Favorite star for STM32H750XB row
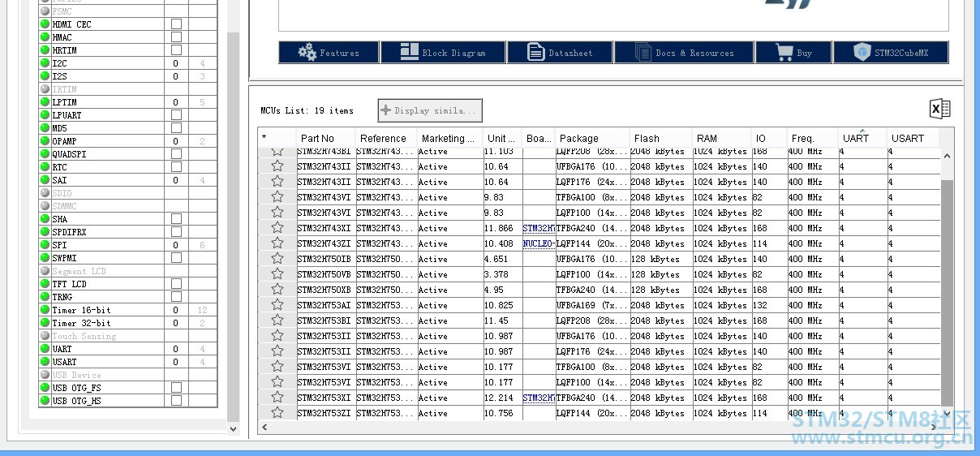This screenshot has width=980, height=456. (x=277, y=290)
